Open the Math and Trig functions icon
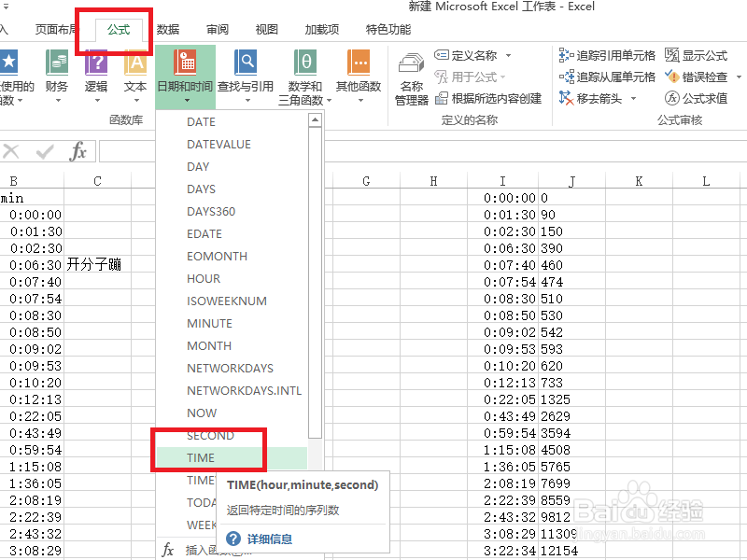This screenshot has height=560, width=747. pyautogui.click(x=305, y=63)
